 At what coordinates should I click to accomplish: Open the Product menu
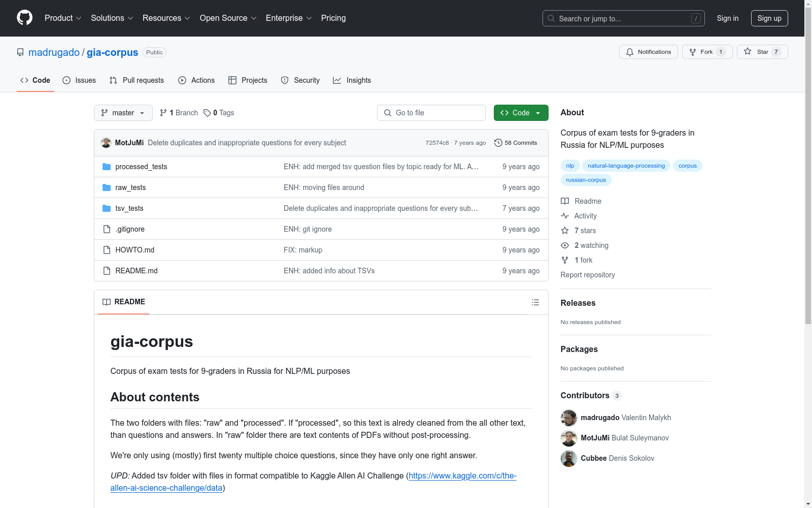click(63, 18)
